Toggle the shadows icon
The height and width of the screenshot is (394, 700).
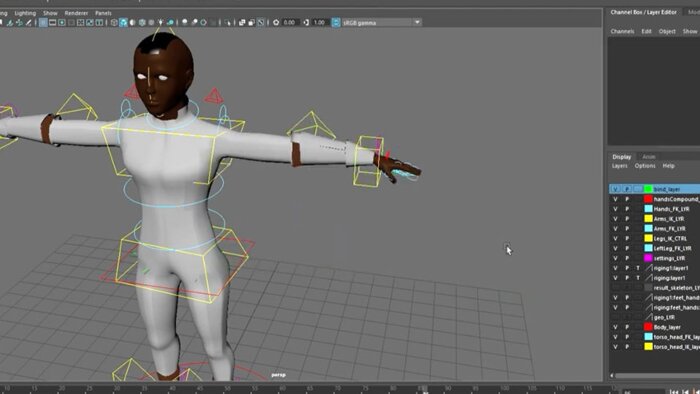click(x=170, y=22)
